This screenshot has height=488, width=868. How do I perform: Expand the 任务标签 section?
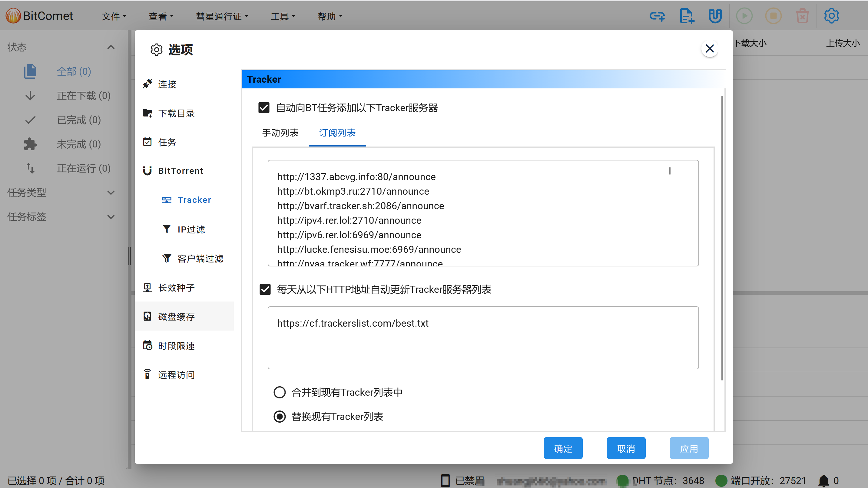[111, 216]
